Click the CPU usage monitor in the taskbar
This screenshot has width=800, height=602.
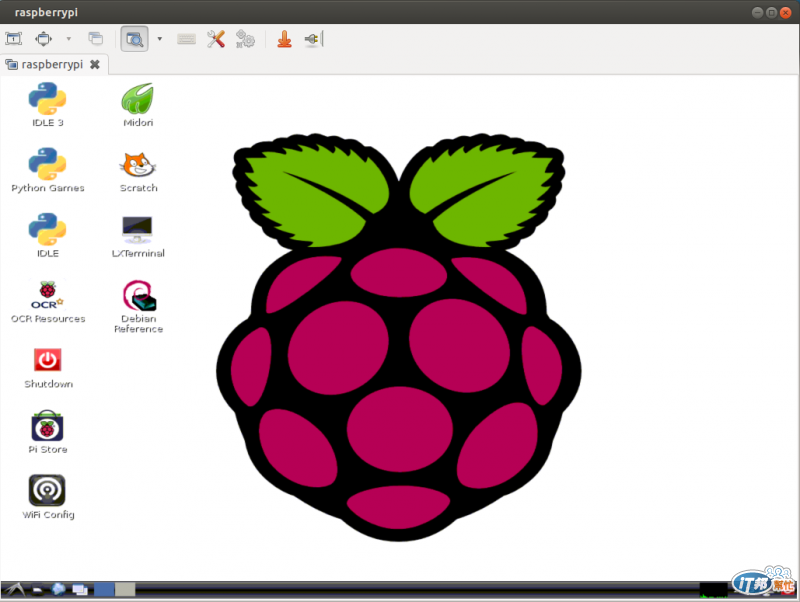point(713,590)
